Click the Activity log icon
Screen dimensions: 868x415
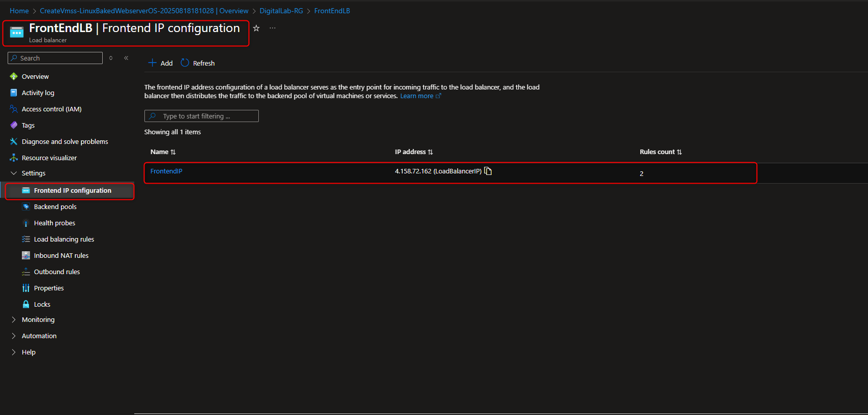[14, 93]
